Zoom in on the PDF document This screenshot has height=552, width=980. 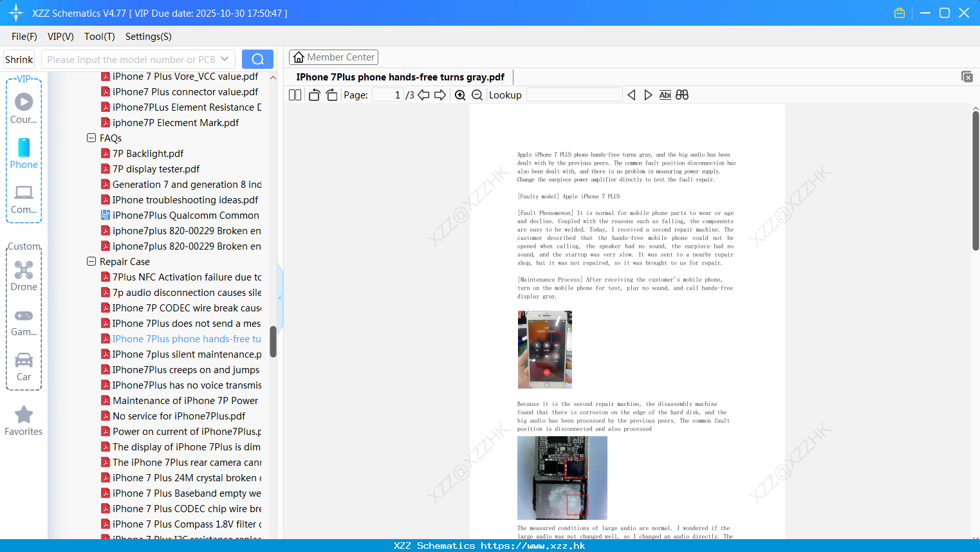coord(460,95)
